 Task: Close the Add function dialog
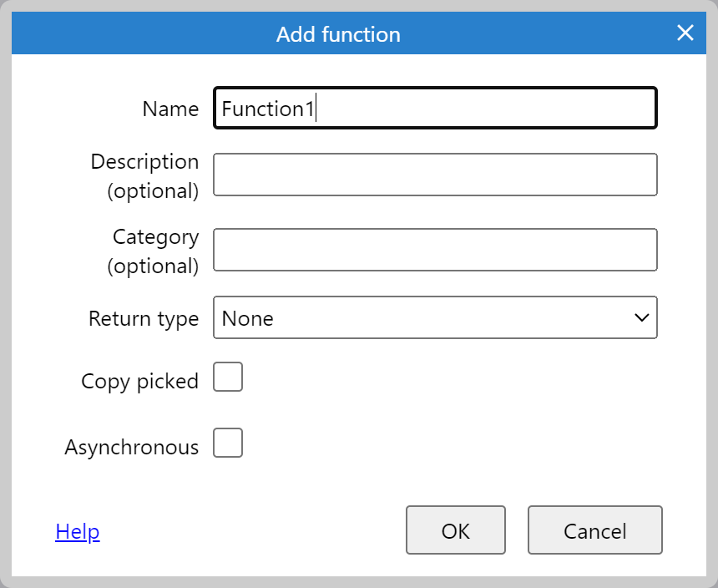point(685,33)
